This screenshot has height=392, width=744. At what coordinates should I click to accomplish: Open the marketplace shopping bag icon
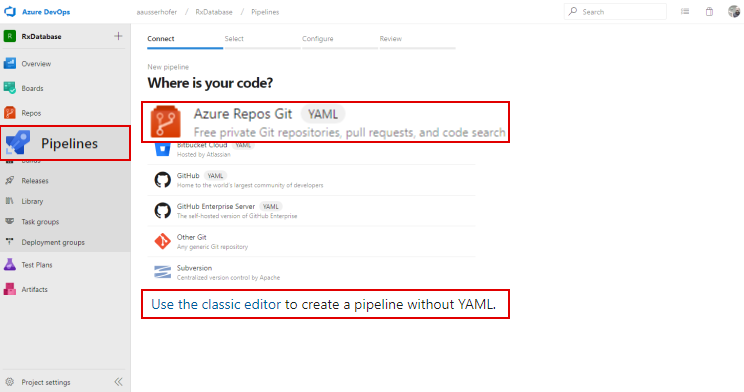pyautogui.click(x=709, y=11)
